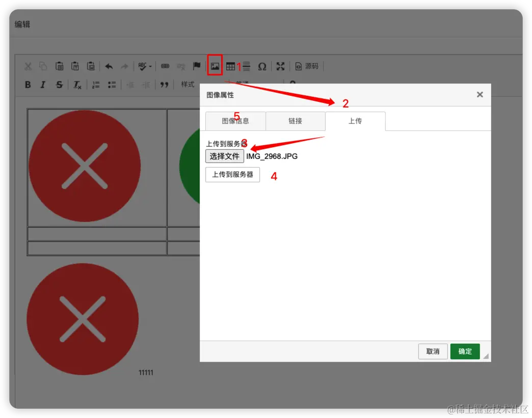Click the Paste clipboard icon
Screen dimensions: 532x418
(x=59, y=66)
